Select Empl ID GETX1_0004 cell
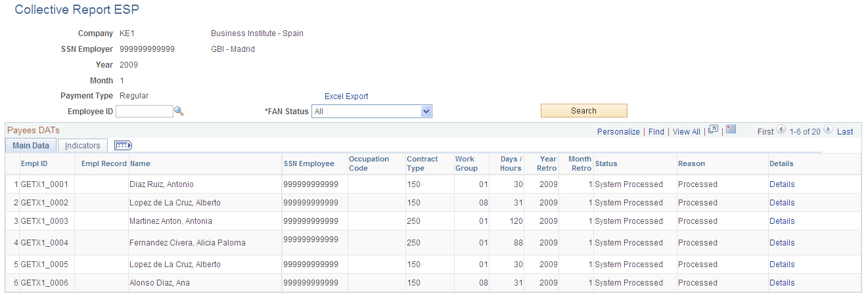868x298 pixels. 45,243
